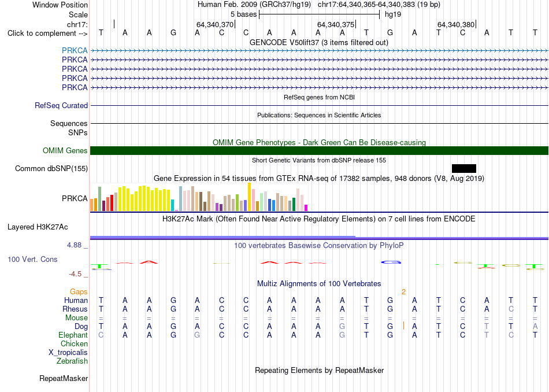The height and width of the screenshot is (392, 549).
Task: Click the Elephant species row label
Action: (x=73, y=335)
